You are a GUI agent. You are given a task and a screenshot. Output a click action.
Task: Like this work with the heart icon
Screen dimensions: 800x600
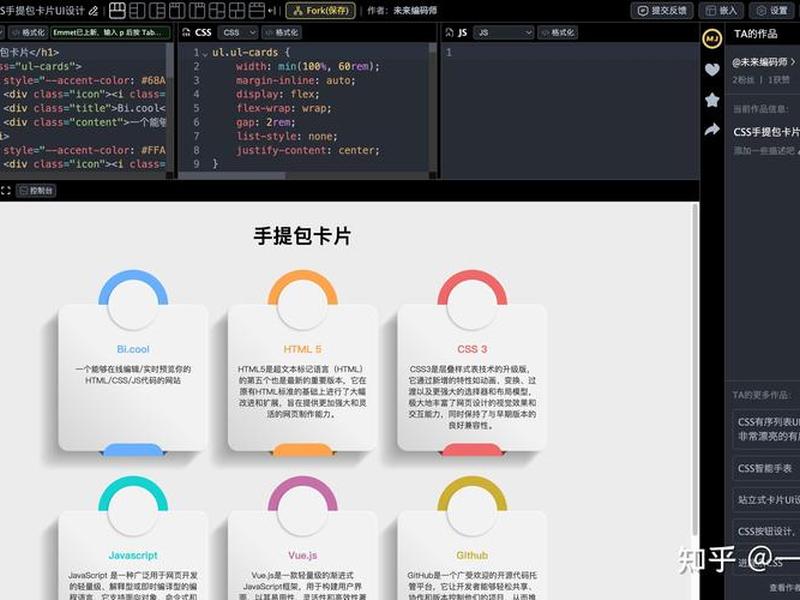[712, 69]
